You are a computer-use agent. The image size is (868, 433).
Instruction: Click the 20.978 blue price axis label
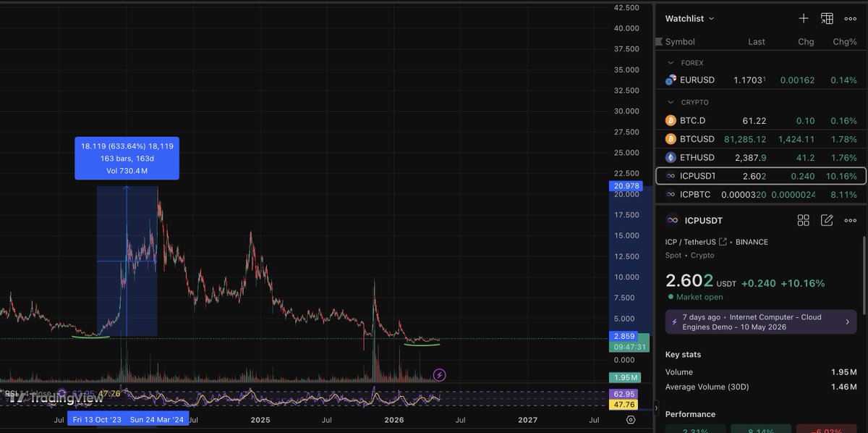tap(626, 186)
